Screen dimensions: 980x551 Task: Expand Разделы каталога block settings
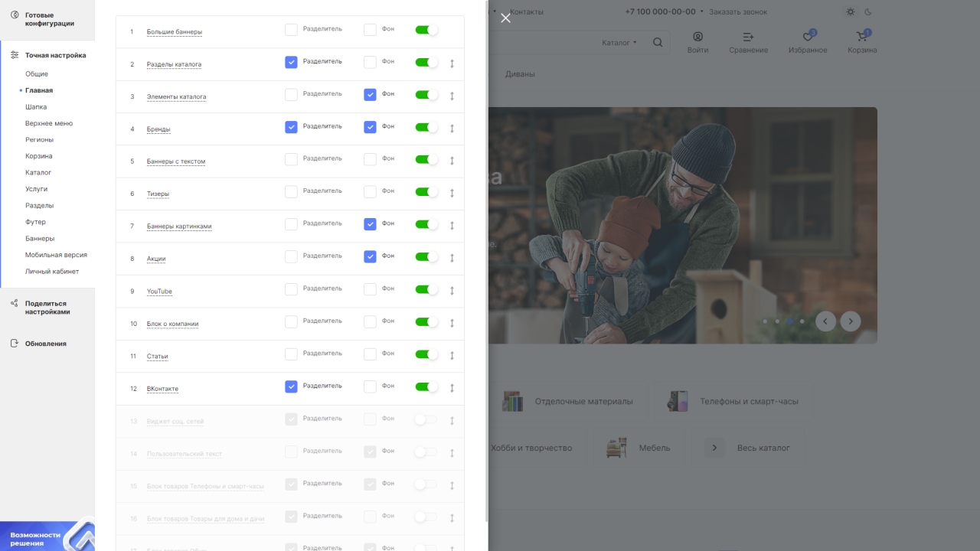tap(174, 64)
